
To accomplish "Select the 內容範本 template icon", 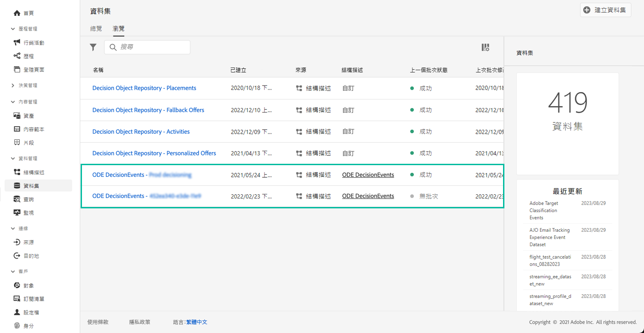I will [x=17, y=130].
